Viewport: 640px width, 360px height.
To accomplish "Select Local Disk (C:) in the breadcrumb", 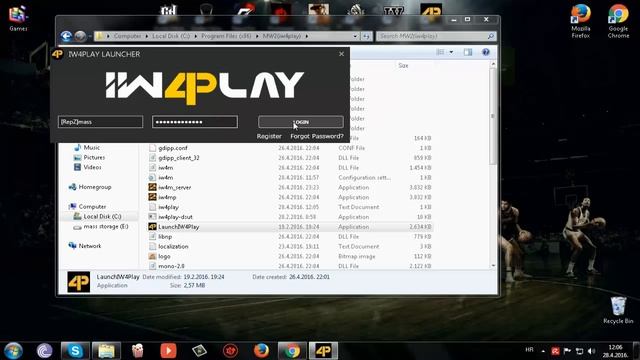I will pyautogui.click(x=171, y=36).
